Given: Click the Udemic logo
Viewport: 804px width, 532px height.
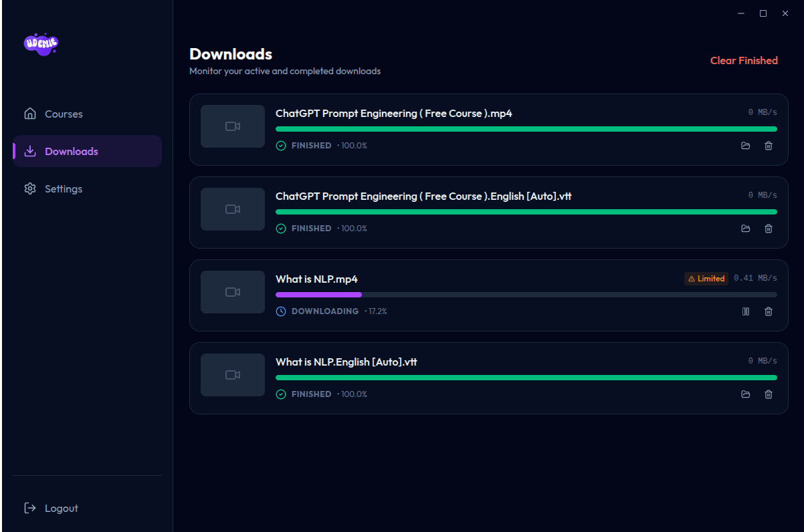Looking at the screenshot, I should [x=41, y=44].
